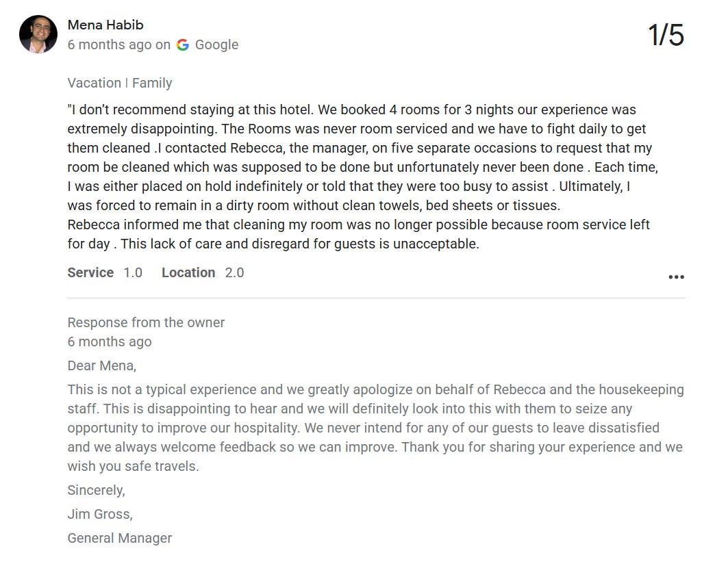Click the Jim Gross signature

click(100, 514)
